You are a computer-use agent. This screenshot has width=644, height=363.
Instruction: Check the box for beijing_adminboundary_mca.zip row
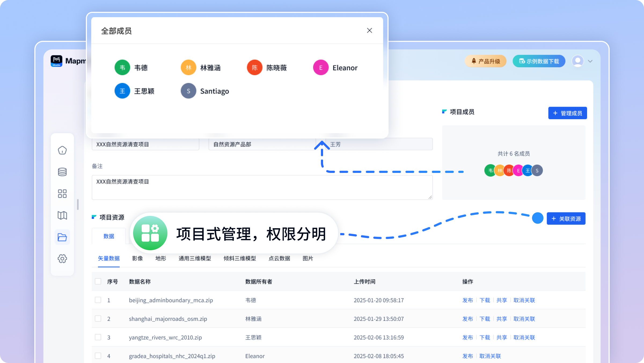[x=98, y=300]
